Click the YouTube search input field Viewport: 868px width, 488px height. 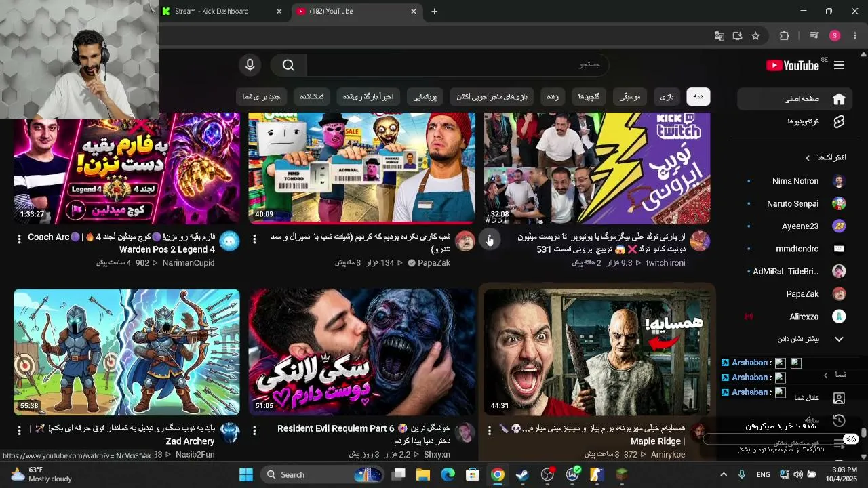(458, 65)
